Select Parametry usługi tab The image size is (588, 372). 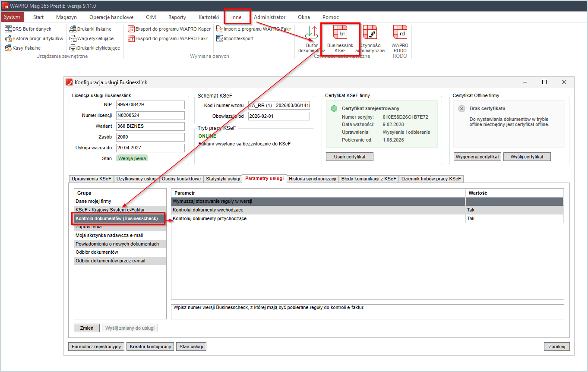pyautogui.click(x=265, y=178)
